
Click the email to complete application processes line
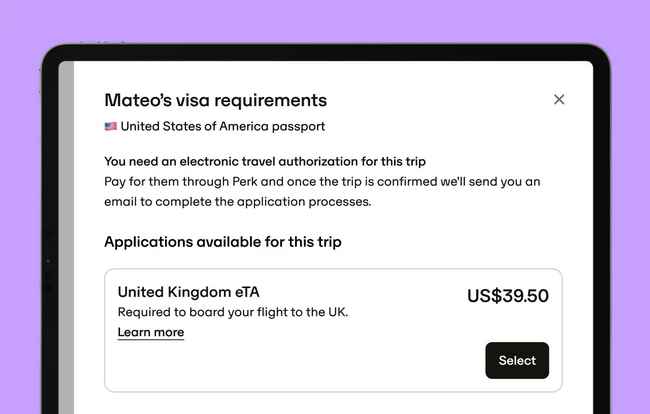tap(238, 202)
